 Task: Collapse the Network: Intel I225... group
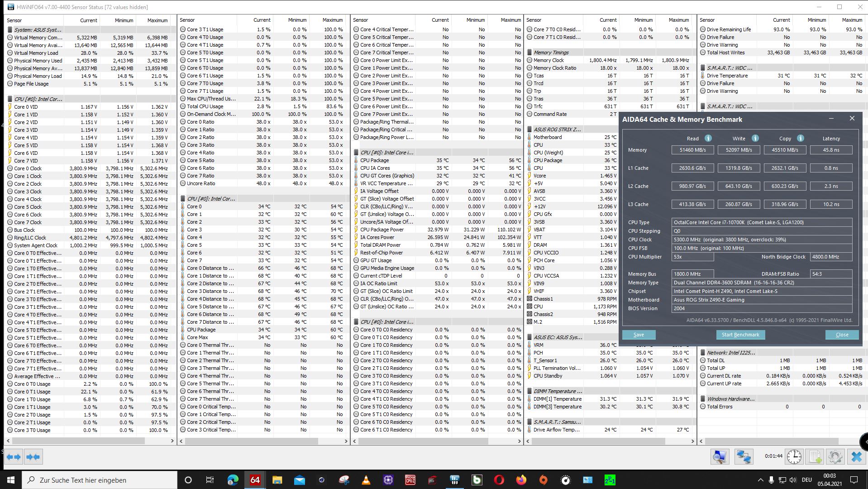click(730, 353)
